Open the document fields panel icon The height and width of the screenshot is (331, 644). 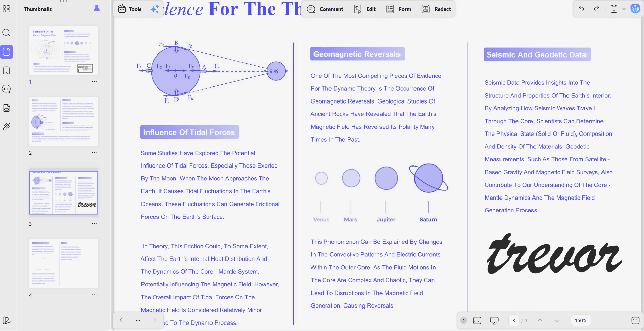6,108
